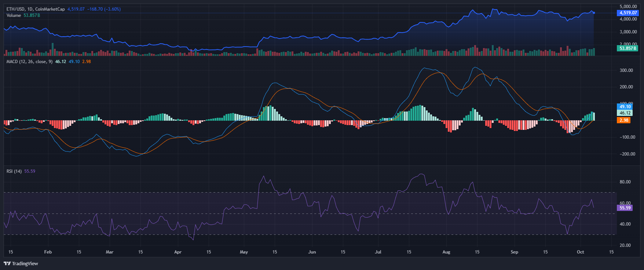The width and height of the screenshot is (644, 270).
Task: Click the -168.70 (-3.60%) price change text
Action: (x=104, y=9)
